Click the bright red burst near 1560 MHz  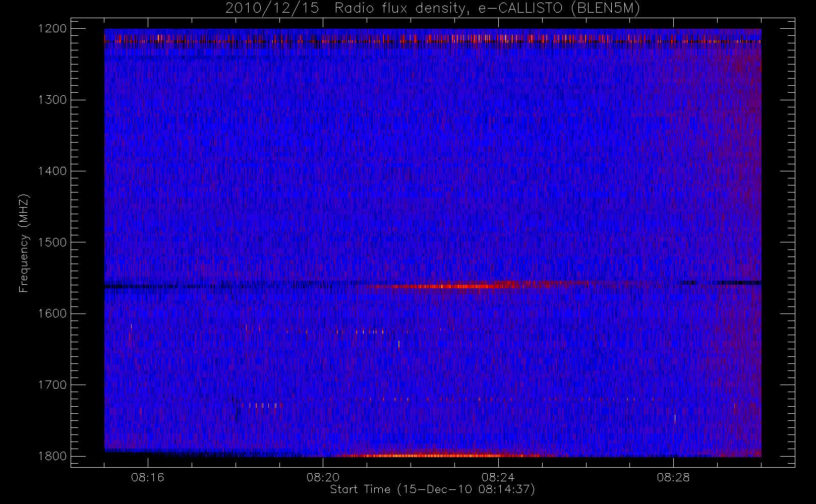454,286
